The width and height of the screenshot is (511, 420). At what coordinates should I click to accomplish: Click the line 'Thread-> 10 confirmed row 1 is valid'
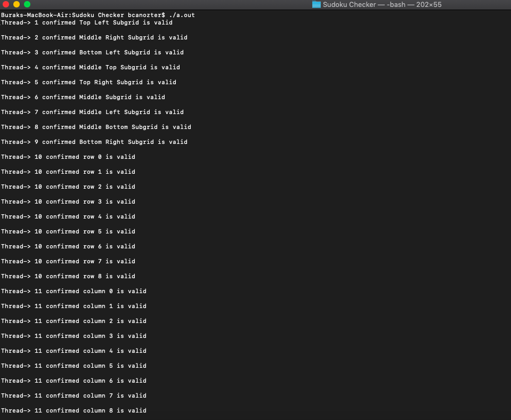(x=68, y=172)
